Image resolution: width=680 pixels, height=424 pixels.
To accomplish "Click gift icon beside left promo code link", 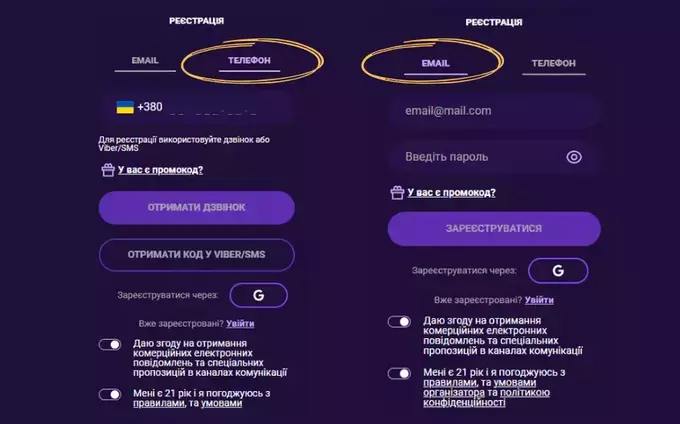I will pyautogui.click(x=107, y=170).
